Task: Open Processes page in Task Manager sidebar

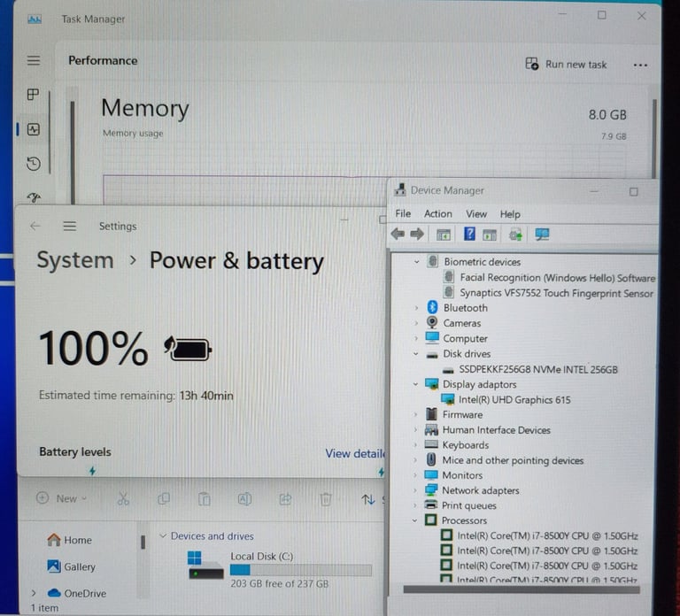Action: pyautogui.click(x=34, y=94)
